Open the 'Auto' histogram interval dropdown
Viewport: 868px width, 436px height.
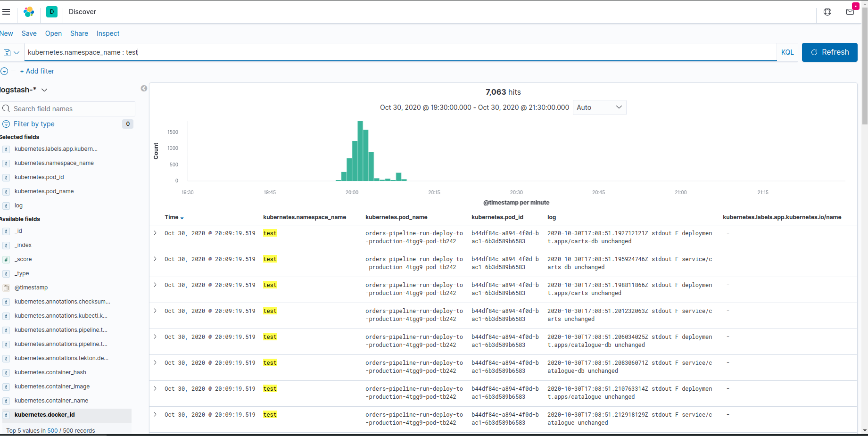[599, 107]
